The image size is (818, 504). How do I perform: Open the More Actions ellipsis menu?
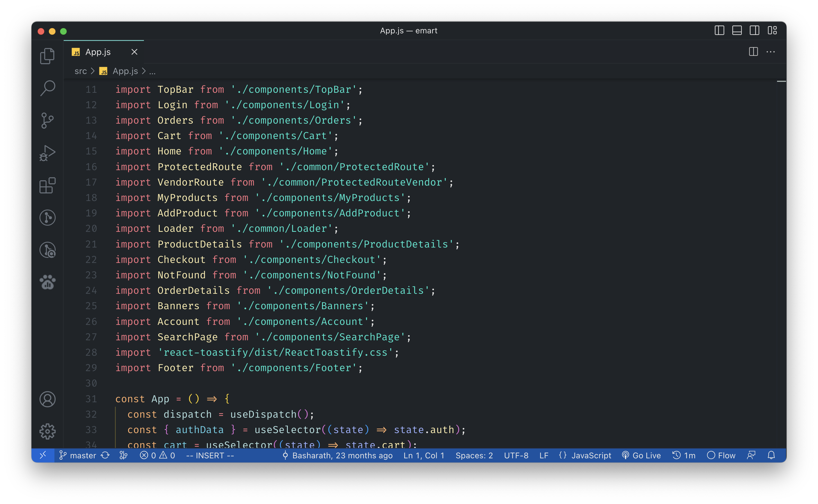click(x=771, y=52)
